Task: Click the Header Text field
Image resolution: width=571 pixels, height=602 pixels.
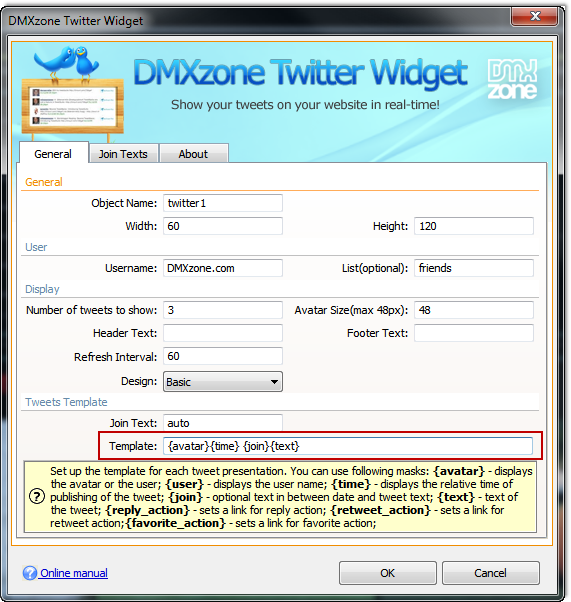Action: pos(223,333)
